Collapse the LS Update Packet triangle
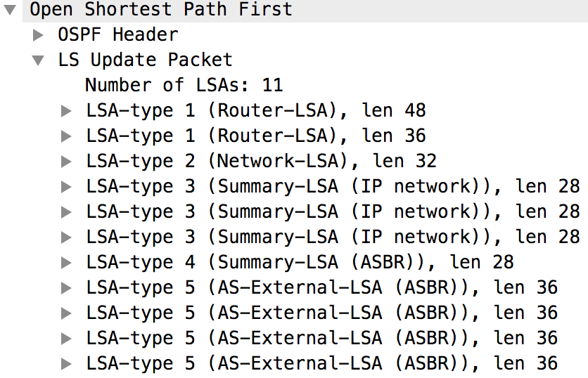Image resolution: width=588 pixels, height=378 pixels. 39,60
